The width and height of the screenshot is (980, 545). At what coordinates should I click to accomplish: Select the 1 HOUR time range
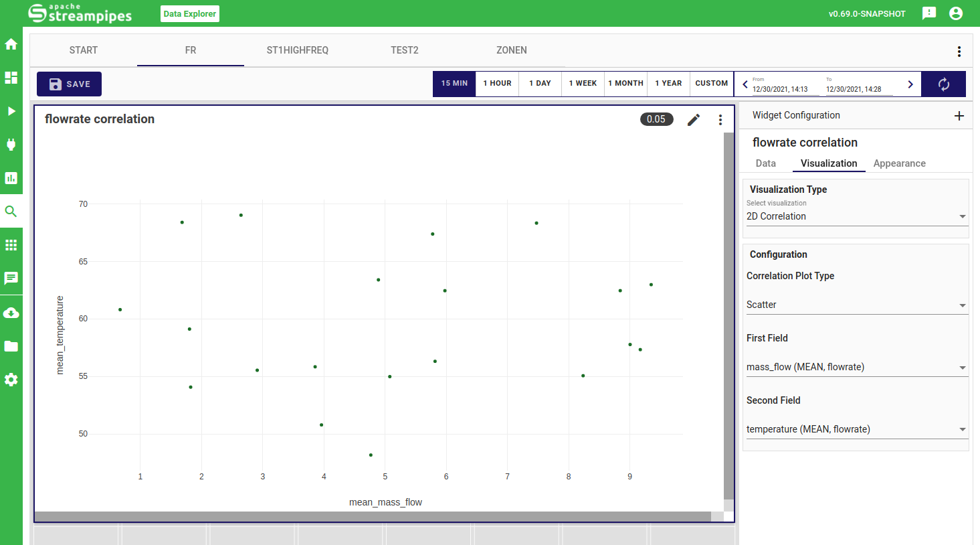click(497, 84)
